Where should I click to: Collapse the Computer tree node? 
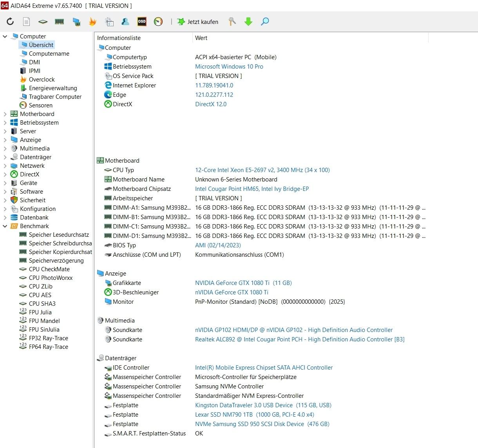pos(5,36)
